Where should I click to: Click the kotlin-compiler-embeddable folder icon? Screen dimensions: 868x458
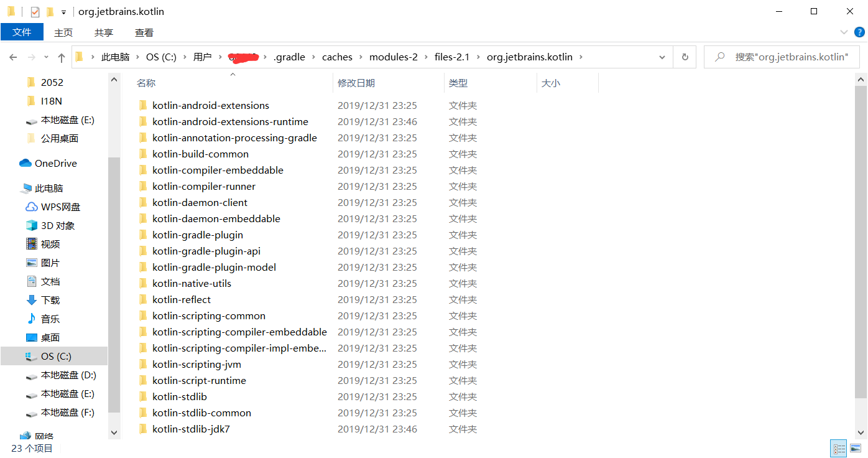pyautogui.click(x=143, y=170)
